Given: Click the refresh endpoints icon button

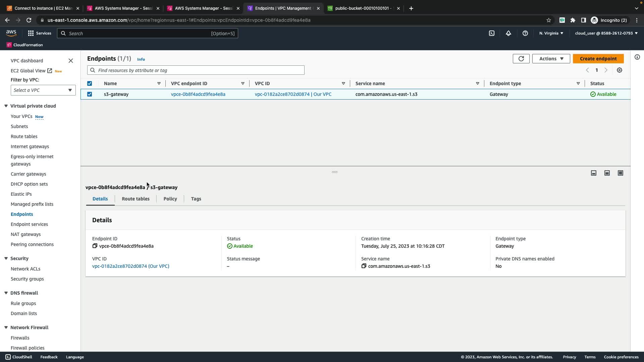Looking at the screenshot, I should pos(521,59).
